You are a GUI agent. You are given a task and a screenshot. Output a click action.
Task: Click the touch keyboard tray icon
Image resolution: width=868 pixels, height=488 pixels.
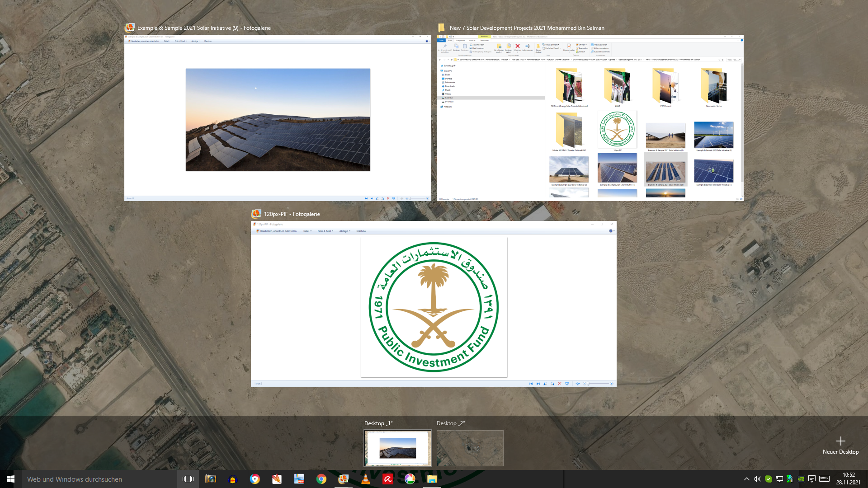point(824,479)
